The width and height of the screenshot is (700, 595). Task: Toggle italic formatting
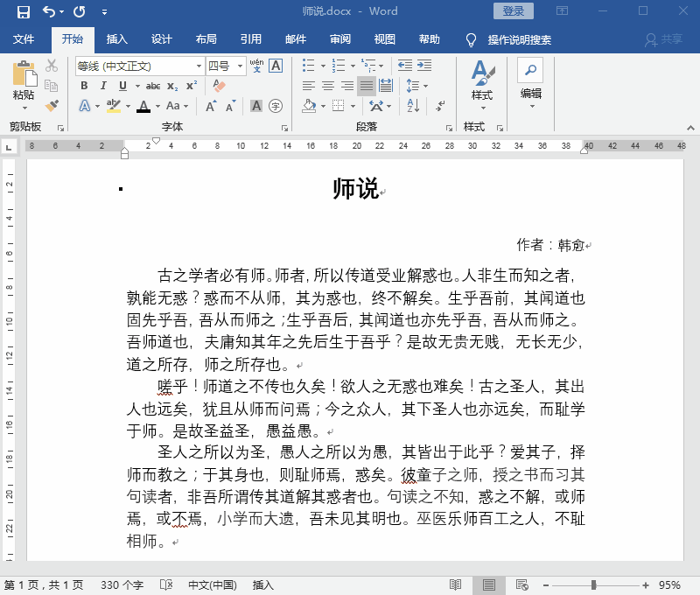[103, 86]
